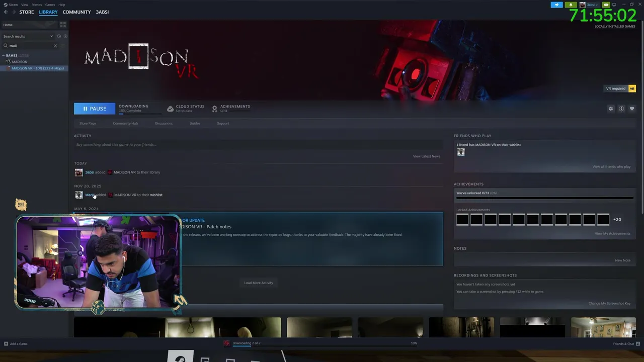Click Add a Game
The width and height of the screenshot is (644, 362).
[x=16, y=344]
